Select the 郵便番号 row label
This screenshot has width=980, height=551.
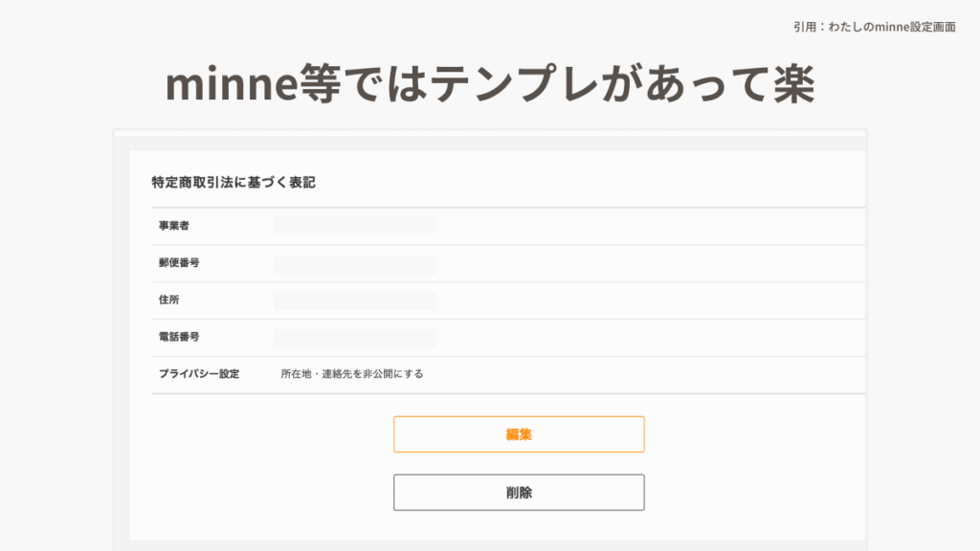(x=179, y=263)
